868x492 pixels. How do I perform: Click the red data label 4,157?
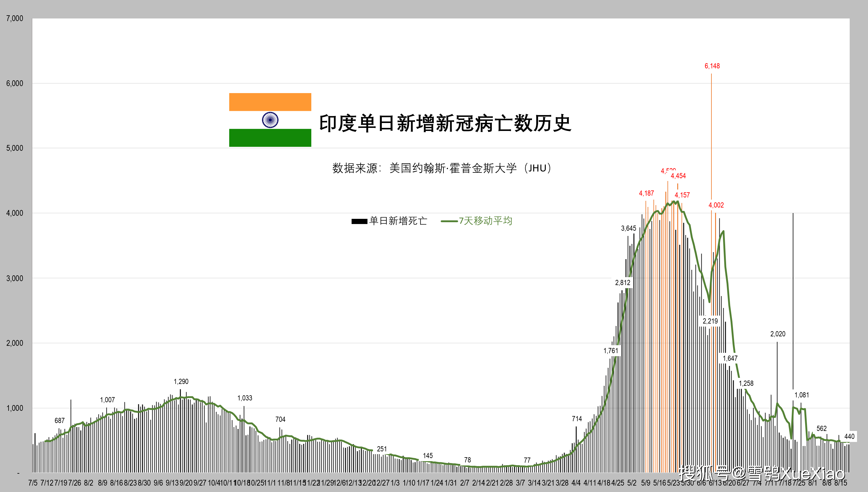(x=682, y=195)
